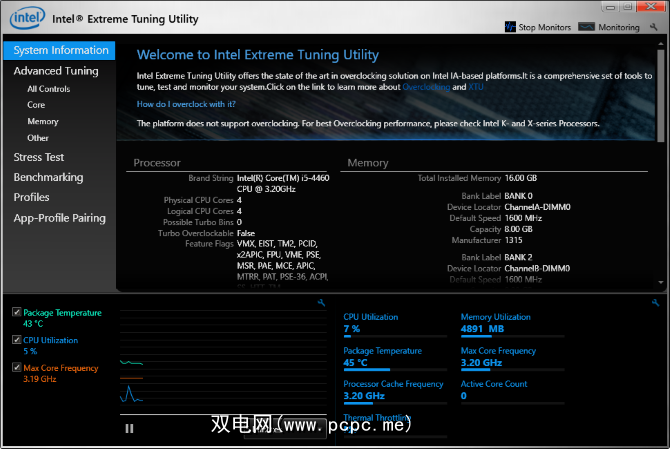Open Core tuning page

pyautogui.click(x=36, y=105)
